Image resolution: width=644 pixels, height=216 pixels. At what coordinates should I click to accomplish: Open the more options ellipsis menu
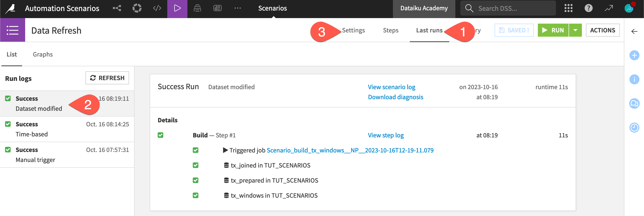click(x=237, y=8)
